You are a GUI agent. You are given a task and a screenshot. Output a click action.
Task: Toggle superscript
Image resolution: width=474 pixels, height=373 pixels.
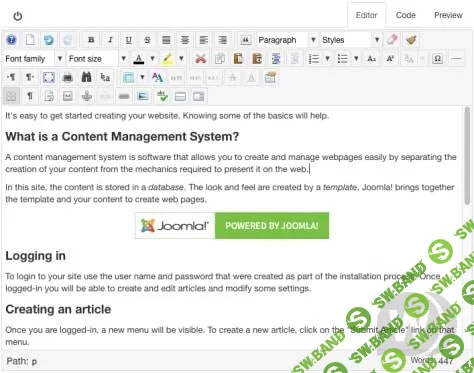click(390, 59)
